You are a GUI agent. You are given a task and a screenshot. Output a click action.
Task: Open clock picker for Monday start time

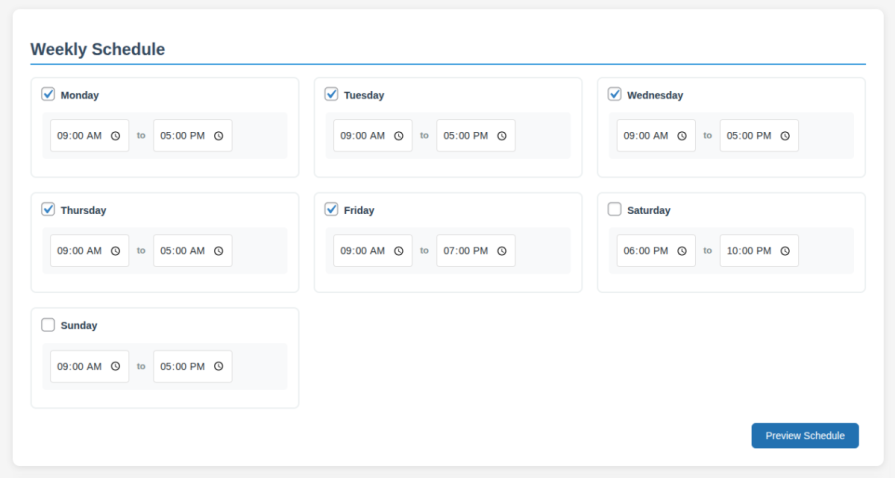(115, 136)
